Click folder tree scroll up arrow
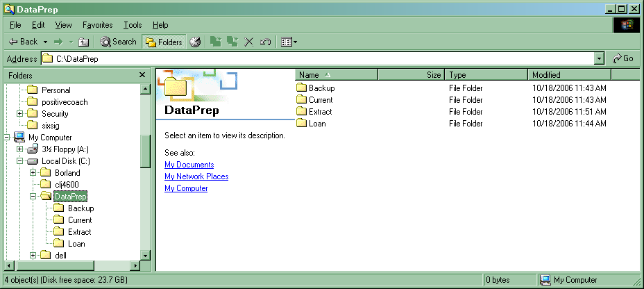 (x=146, y=89)
